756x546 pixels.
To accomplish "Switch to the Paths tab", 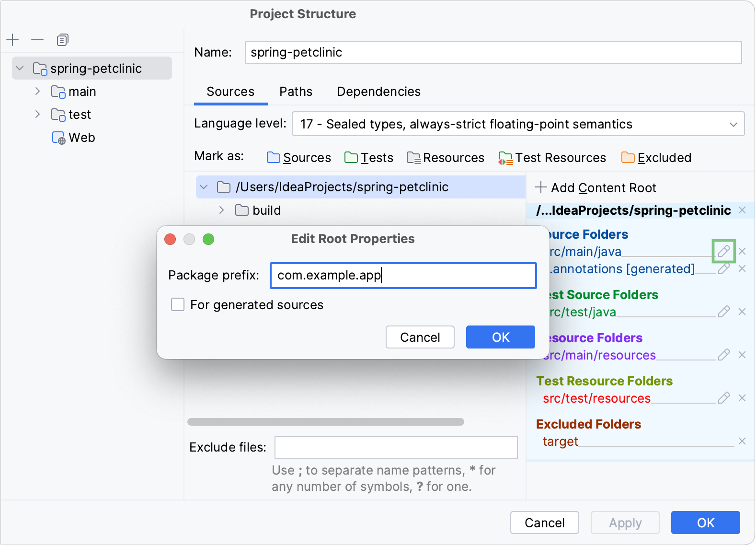I will click(x=296, y=92).
